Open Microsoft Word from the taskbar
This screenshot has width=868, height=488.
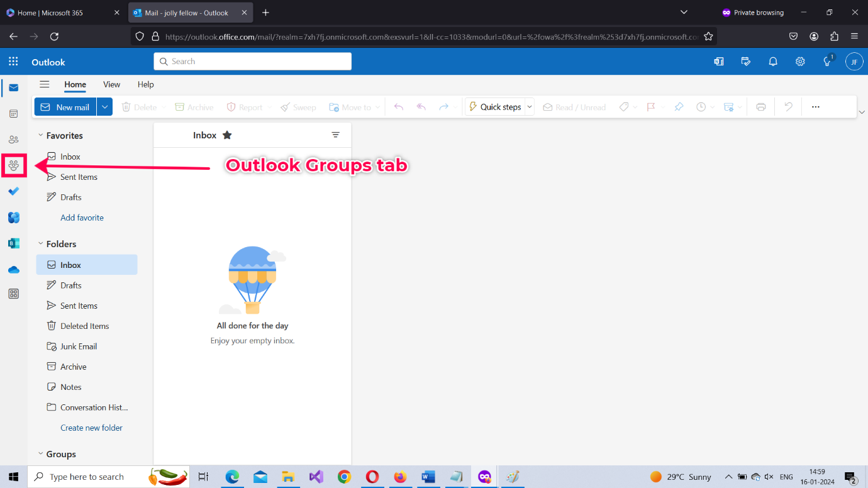[x=428, y=477]
